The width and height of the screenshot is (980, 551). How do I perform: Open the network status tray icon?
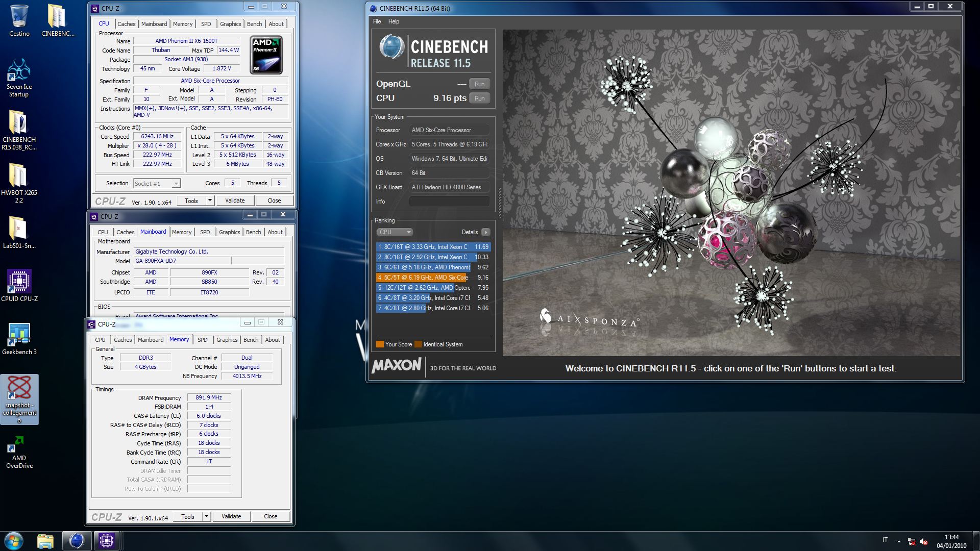912,541
